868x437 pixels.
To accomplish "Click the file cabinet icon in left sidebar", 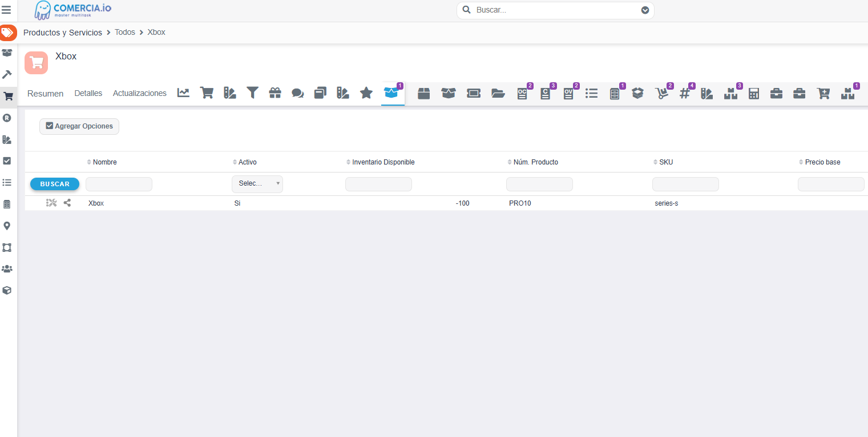I will tap(7, 204).
